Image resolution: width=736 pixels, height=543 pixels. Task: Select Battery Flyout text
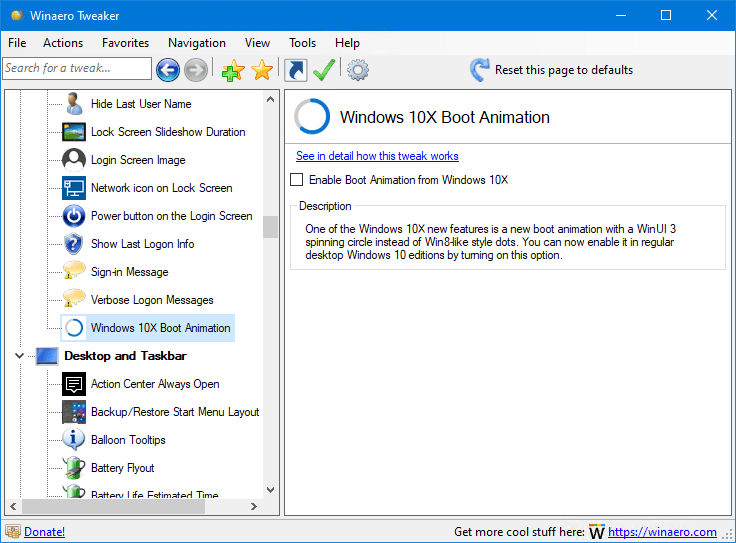tap(123, 468)
